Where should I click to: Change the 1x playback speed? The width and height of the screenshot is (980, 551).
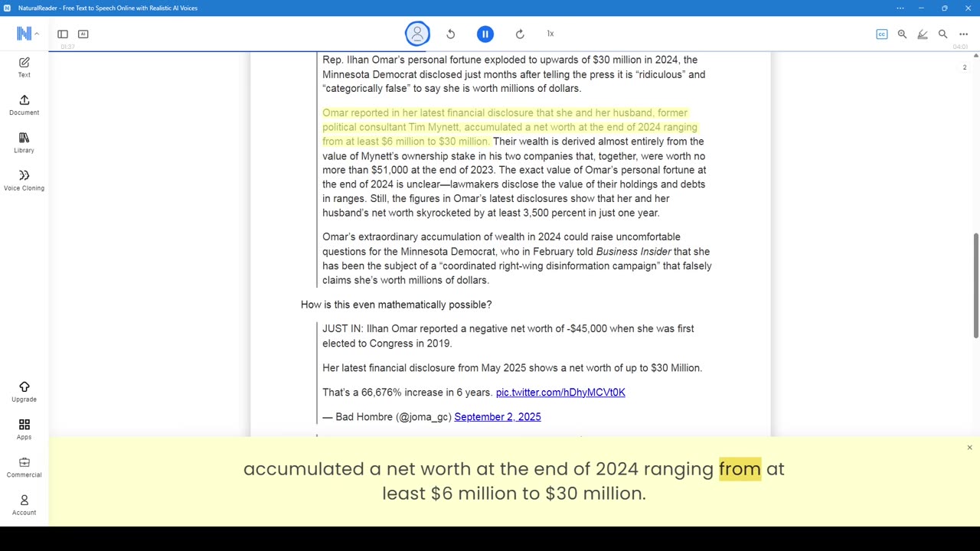[x=550, y=34]
